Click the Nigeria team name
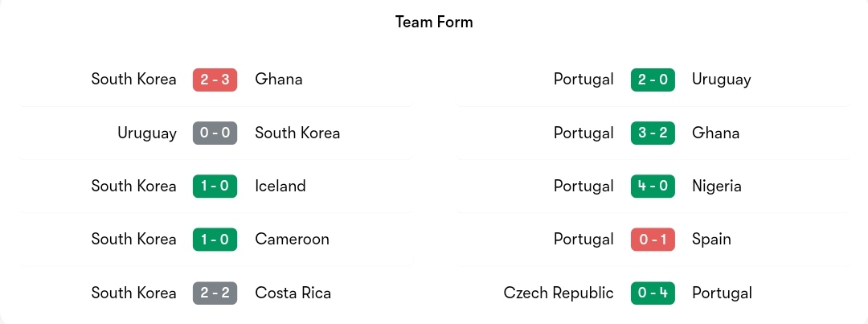The width and height of the screenshot is (868, 324). click(x=716, y=186)
